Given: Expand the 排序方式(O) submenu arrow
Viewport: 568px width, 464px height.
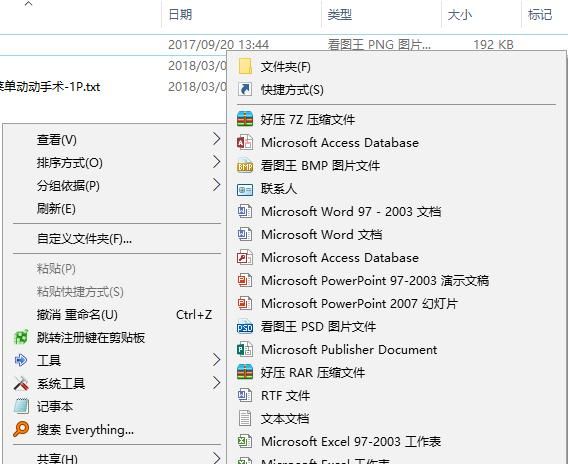Looking at the screenshot, I should [217, 162].
